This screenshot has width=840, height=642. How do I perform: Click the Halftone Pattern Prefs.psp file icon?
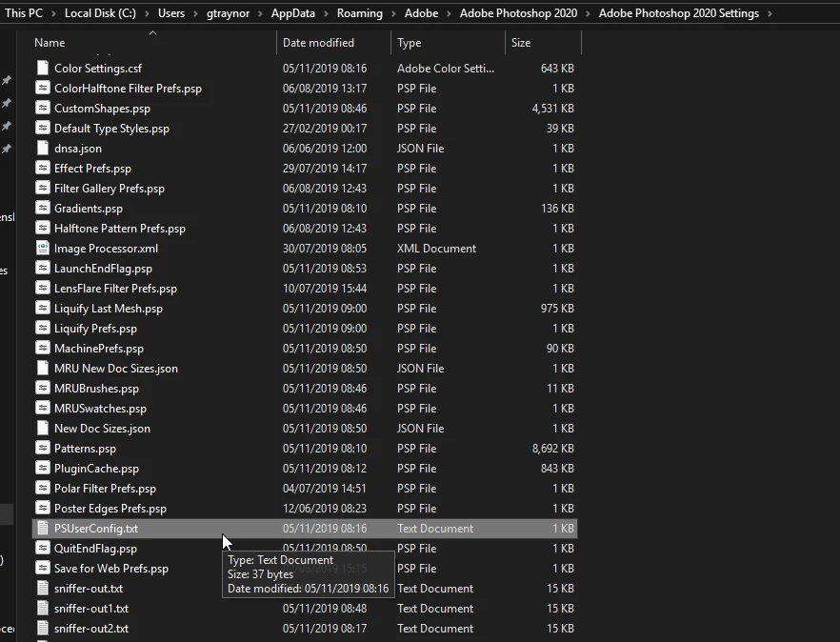pos(42,229)
